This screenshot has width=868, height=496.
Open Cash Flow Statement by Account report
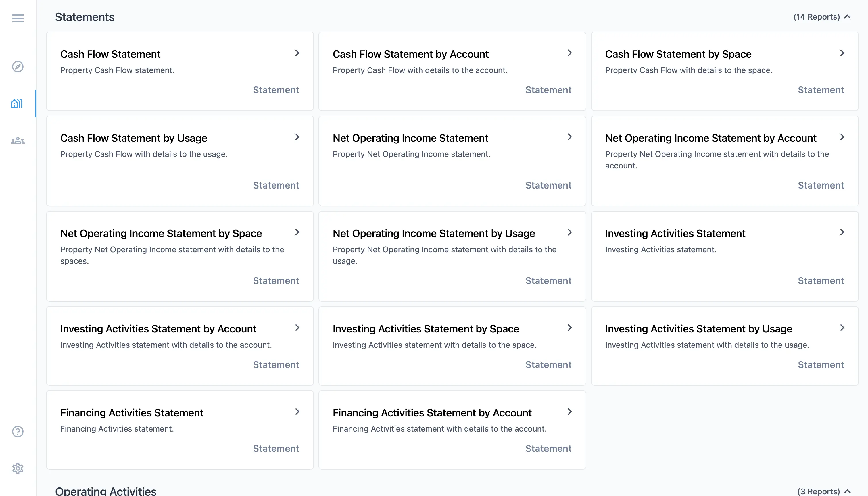410,54
